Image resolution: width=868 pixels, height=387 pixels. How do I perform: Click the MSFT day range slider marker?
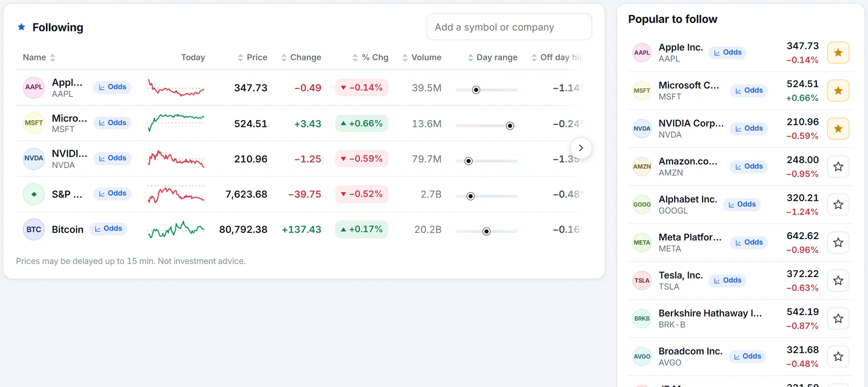pos(510,126)
